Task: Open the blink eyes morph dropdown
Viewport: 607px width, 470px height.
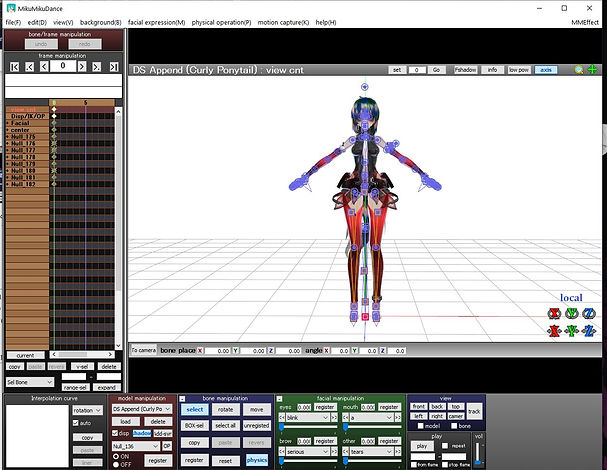Action: point(308,418)
